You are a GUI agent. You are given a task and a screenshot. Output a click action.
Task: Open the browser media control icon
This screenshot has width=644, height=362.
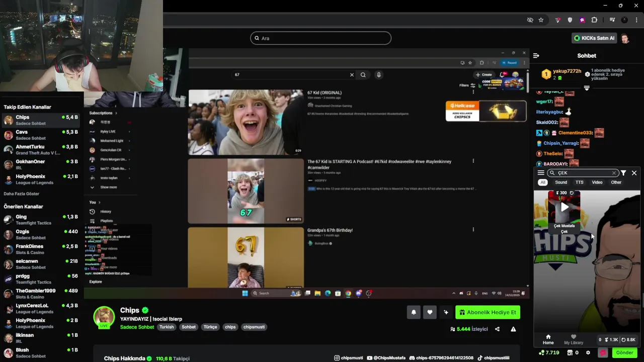tap(612, 20)
